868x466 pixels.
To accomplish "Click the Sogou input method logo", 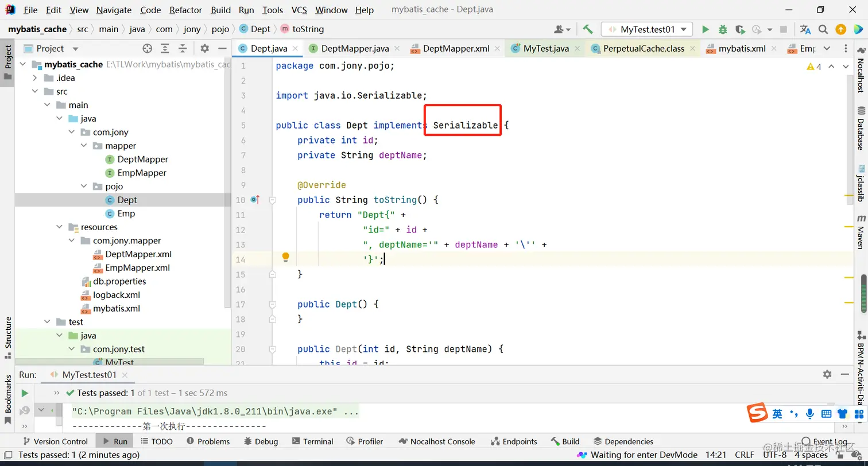I will coord(757,413).
